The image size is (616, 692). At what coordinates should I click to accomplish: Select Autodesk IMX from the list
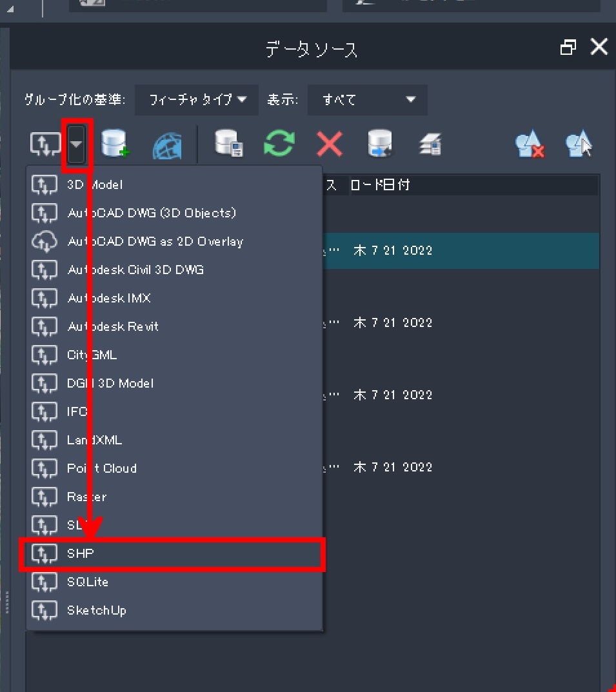[x=175, y=298]
